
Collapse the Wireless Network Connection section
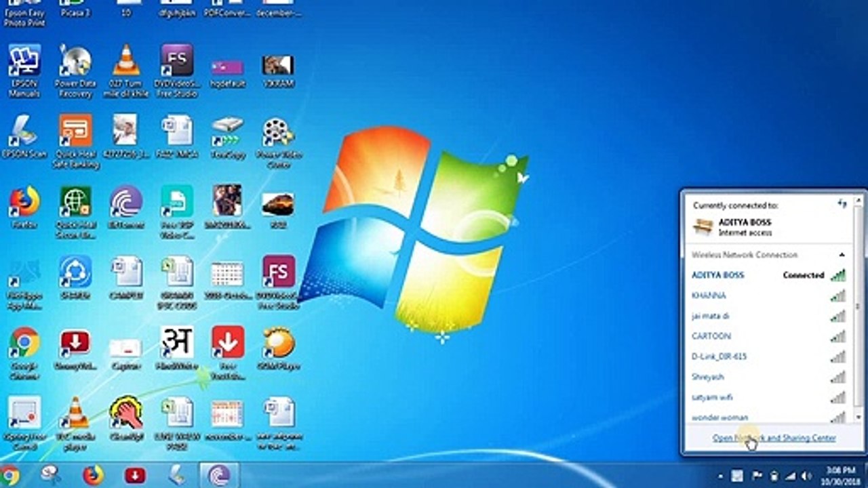[842, 255]
